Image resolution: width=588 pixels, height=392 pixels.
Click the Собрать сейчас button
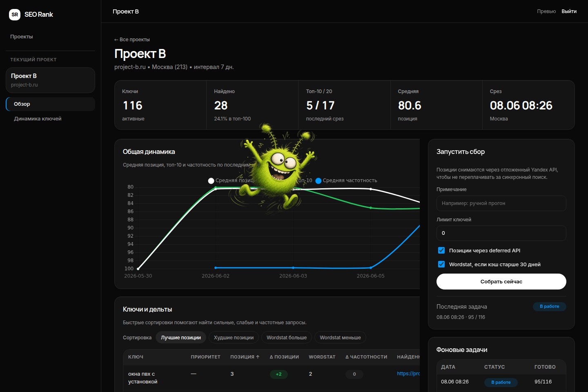(x=501, y=281)
